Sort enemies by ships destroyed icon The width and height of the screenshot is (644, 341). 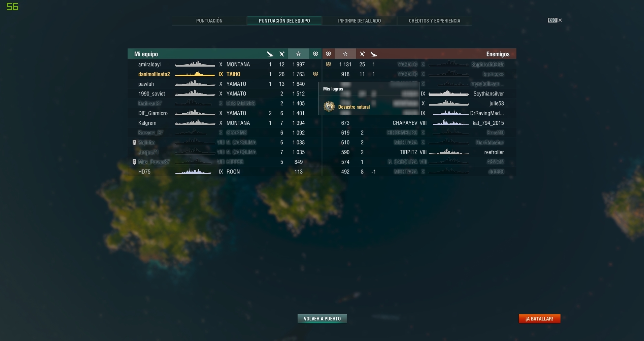tap(362, 54)
